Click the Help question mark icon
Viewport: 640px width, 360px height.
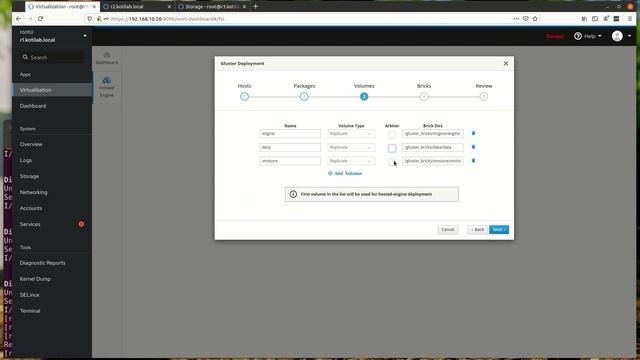coord(578,36)
